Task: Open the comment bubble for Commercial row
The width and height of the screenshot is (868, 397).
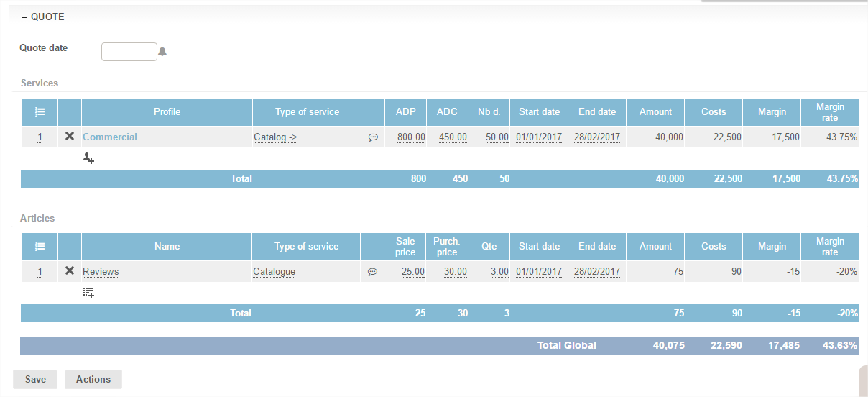Action: 373,137
